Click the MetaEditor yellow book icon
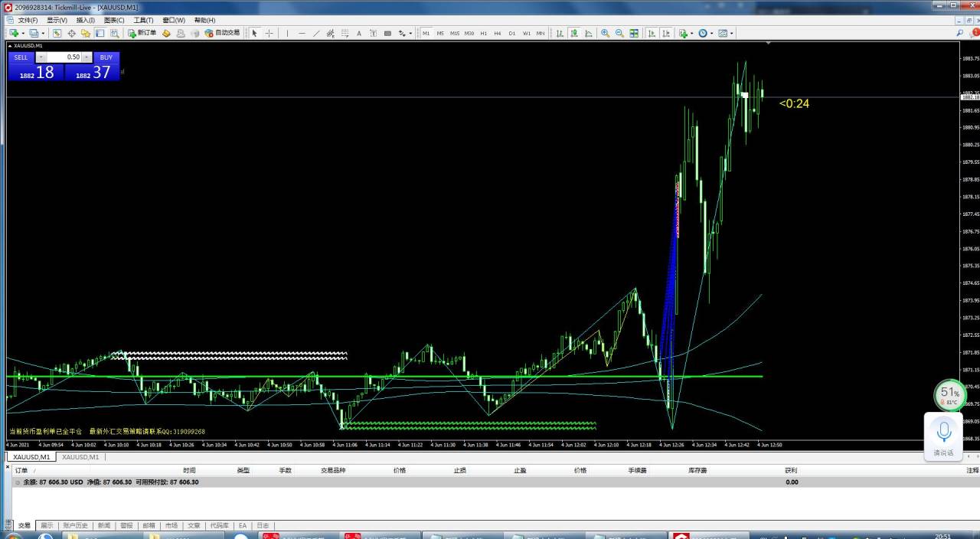Screen dimensions: 980x539 pos(166,33)
